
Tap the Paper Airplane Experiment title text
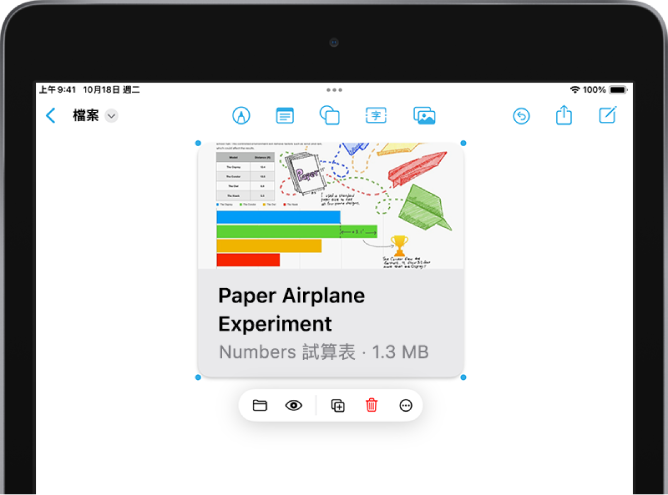pos(291,310)
